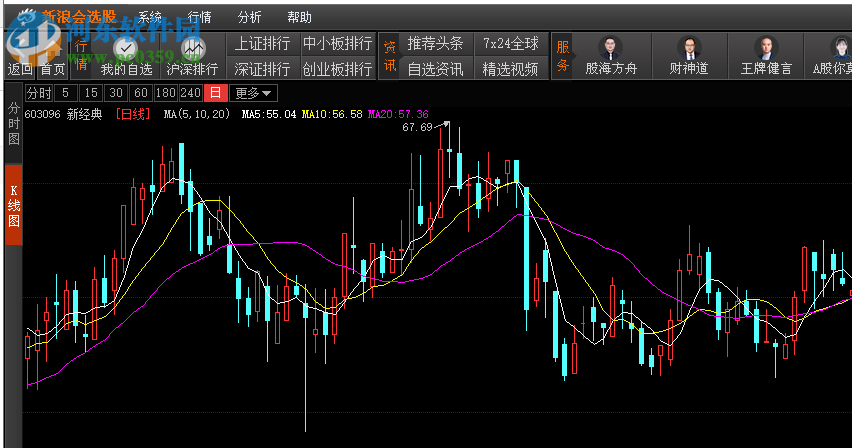This screenshot has height=448, width=852.
Task: Open 深证排行 ranking
Action: point(262,69)
